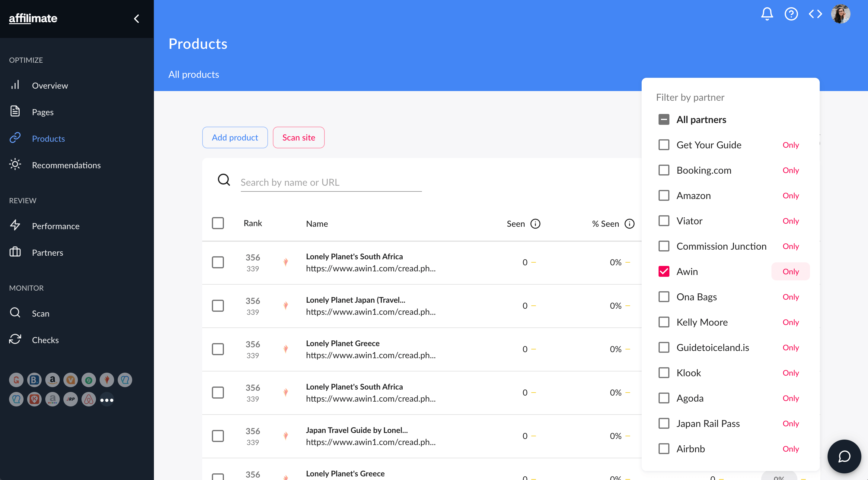This screenshot has height=480, width=868.
Task: Open Japan Travel Guide by Lonel... product
Action: pos(357,430)
